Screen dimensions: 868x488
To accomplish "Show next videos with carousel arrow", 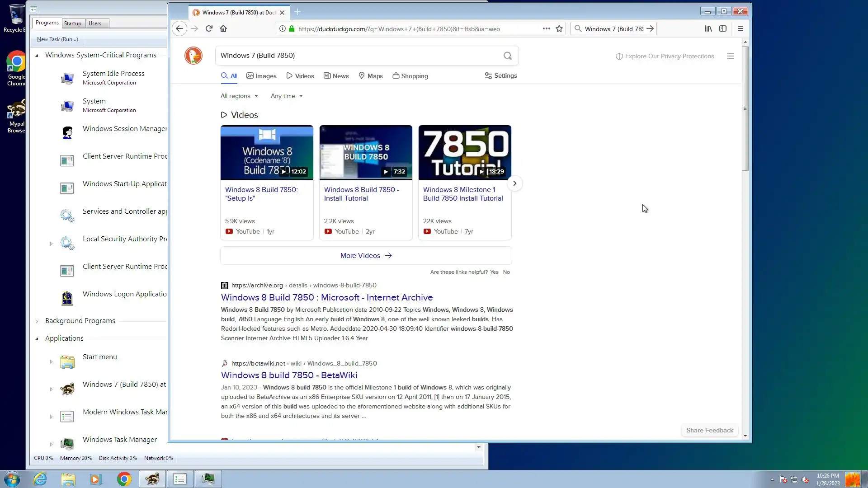I will [x=514, y=183].
